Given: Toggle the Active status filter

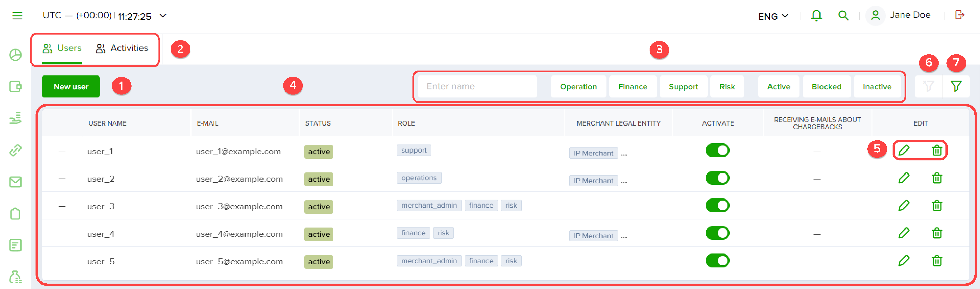Looking at the screenshot, I should tap(778, 87).
